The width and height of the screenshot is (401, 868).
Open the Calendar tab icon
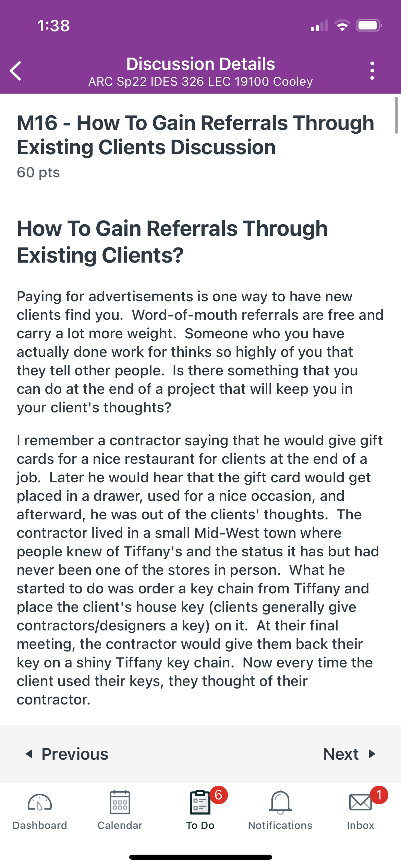120,802
